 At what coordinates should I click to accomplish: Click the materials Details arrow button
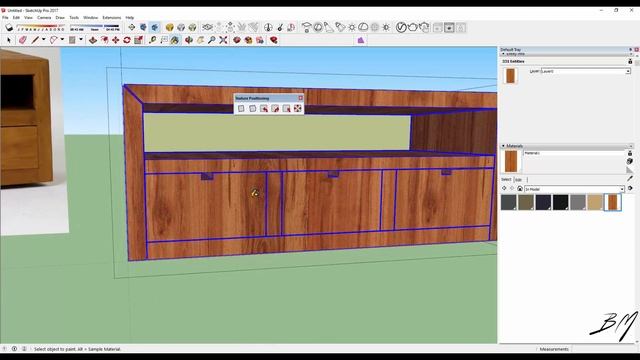(x=631, y=189)
